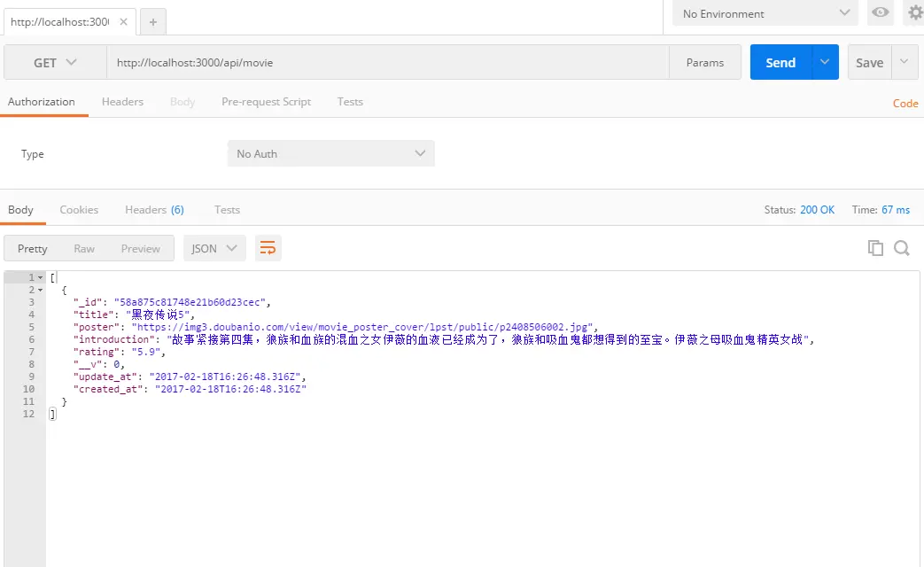Image resolution: width=924 pixels, height=567 pixels.
Task: Open the JSON format dropdown
Action: click(x=214, y=248)
